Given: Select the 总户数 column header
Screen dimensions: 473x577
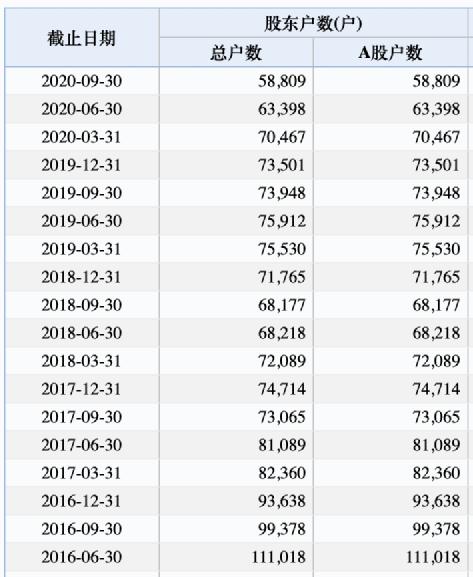Looking at the screenshot, I should [236, 53].
